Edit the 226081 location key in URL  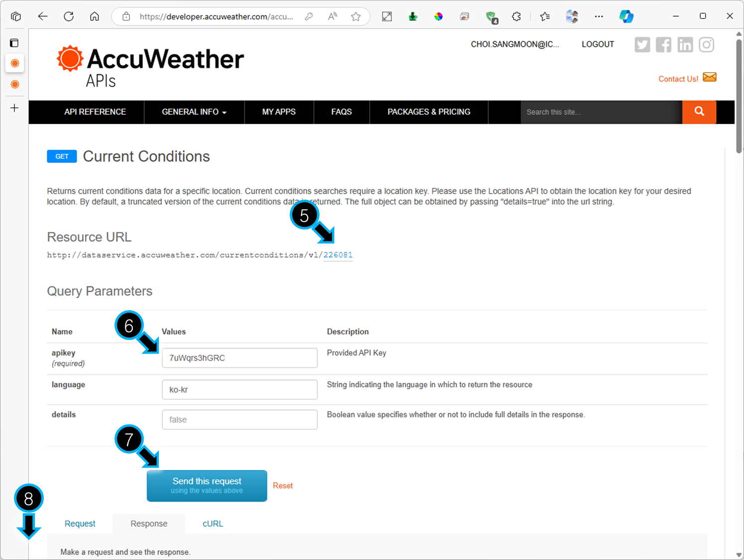338,255
